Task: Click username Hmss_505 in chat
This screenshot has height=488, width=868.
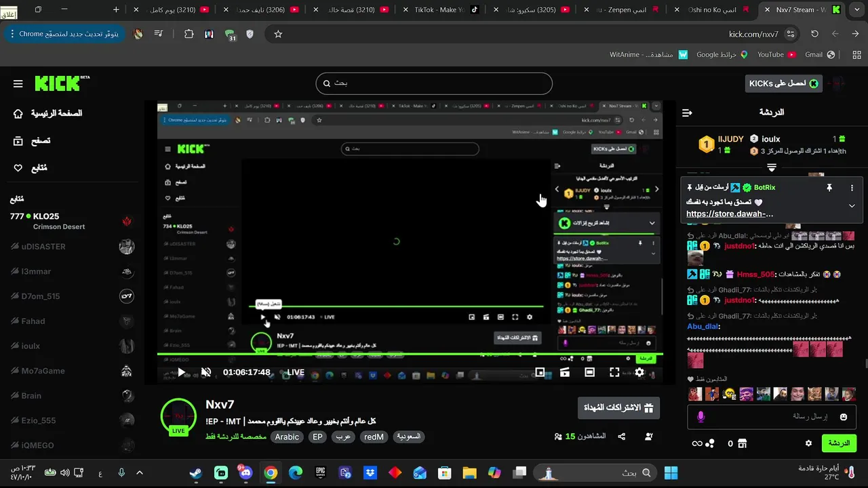Action: click(x=755, y=274)
